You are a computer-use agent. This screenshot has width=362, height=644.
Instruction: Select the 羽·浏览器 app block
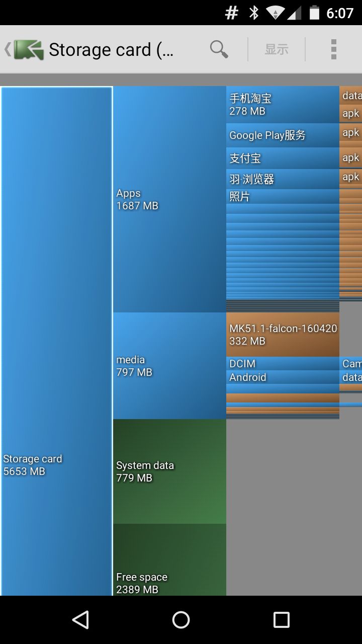point(283,179)
